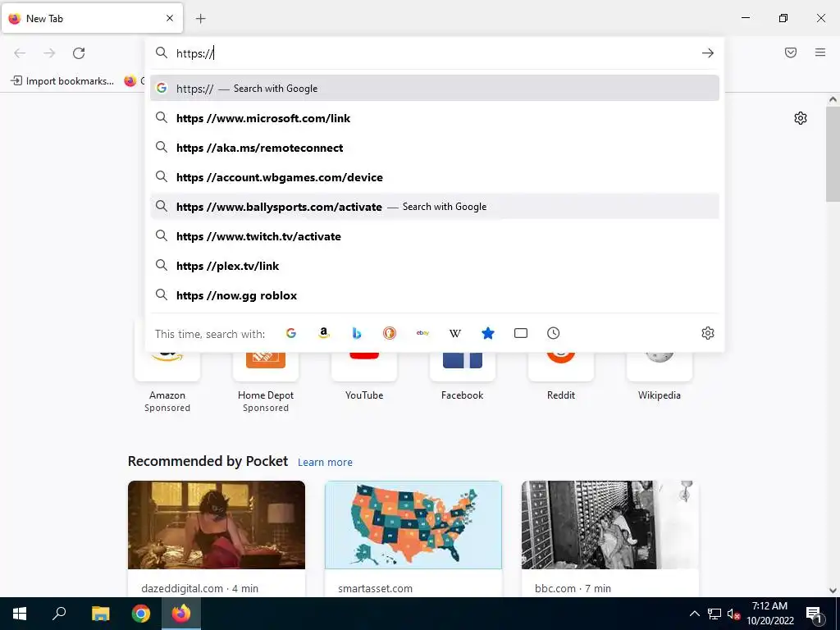This screenshot has height=630, width=840.
Task: Click Import bookmarks in bookmarks toolbar
Action: tap(62, 81)
